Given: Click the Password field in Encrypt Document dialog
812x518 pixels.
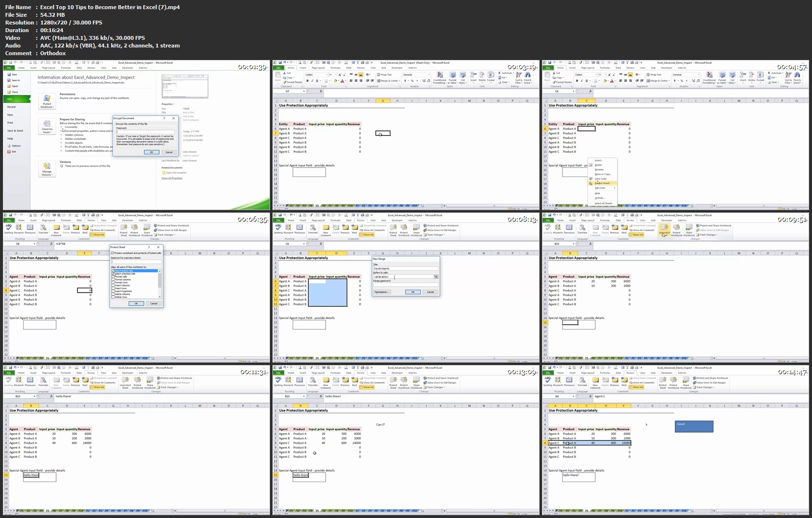Looking at the screenshot, I should [146, 132].
